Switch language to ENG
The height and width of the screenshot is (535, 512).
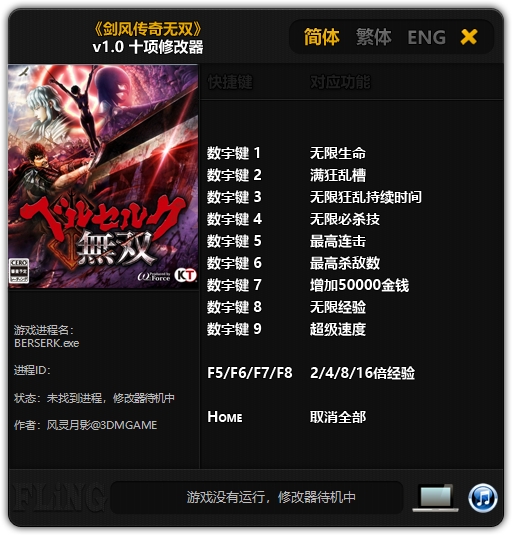coord(426,37)
